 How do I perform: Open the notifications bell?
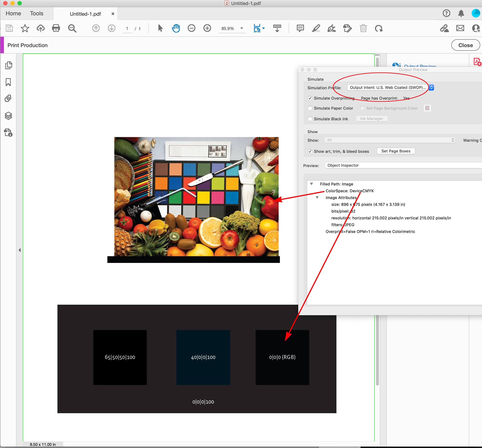pos(461,13)
